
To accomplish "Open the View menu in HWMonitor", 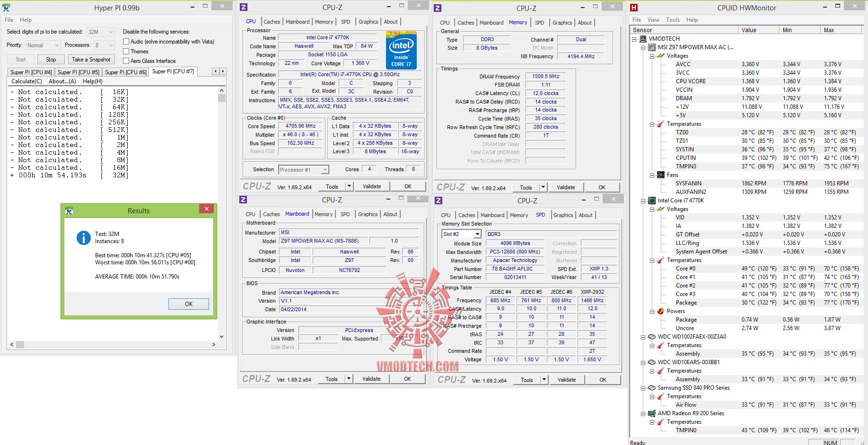I will 653,20.
